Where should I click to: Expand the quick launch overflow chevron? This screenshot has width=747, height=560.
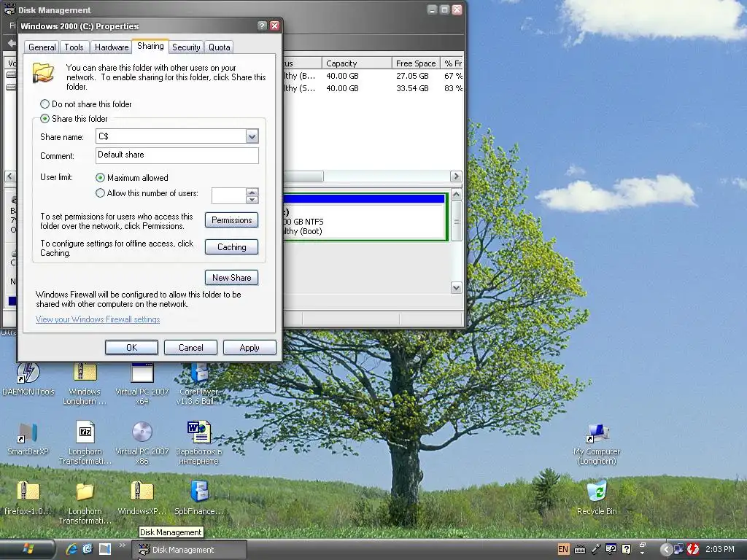pyautogui.click(x=123, y=545)
